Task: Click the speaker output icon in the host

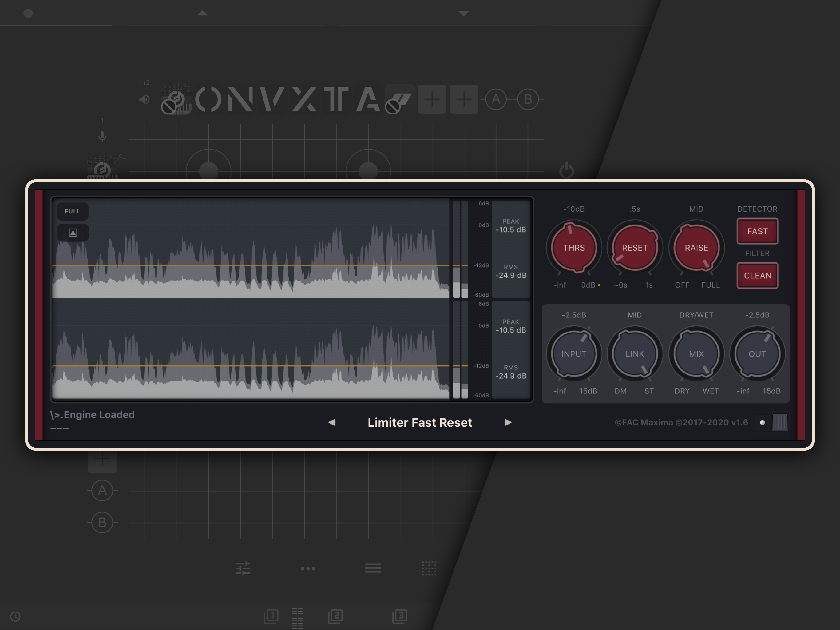Action: point(144,100)
